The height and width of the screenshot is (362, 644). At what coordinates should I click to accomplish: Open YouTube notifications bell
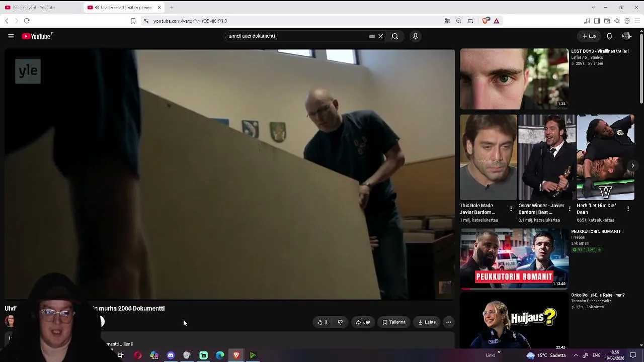click(x=609, y=36)
